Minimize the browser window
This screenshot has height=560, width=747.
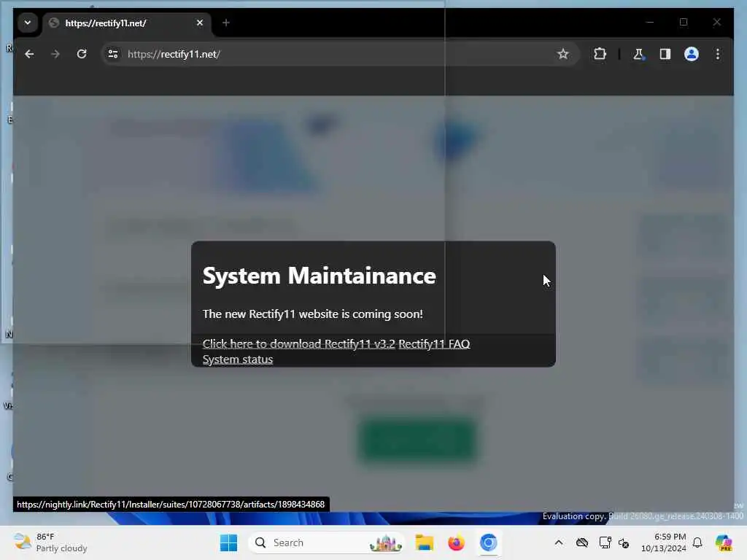(650, 23)
